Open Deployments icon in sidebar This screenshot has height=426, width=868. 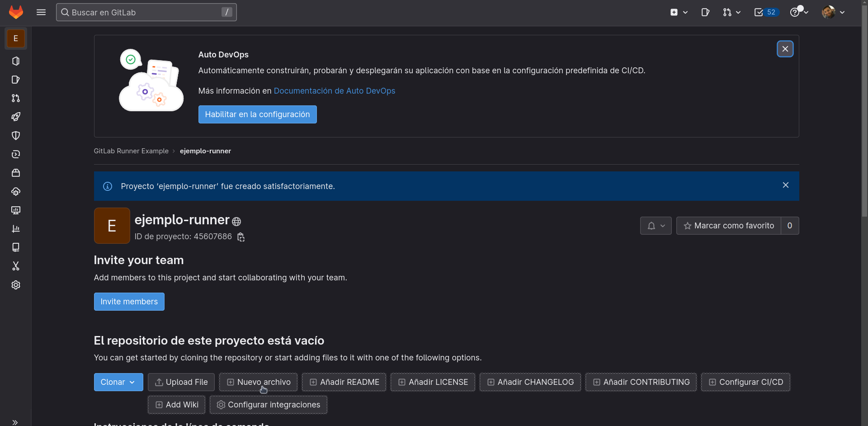click(16, 154)
